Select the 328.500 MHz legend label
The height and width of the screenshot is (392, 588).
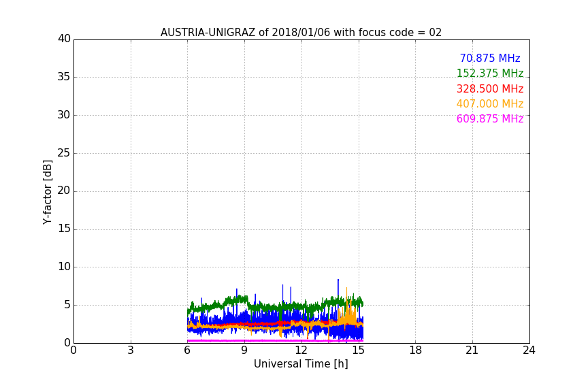[x=490, y=89]
